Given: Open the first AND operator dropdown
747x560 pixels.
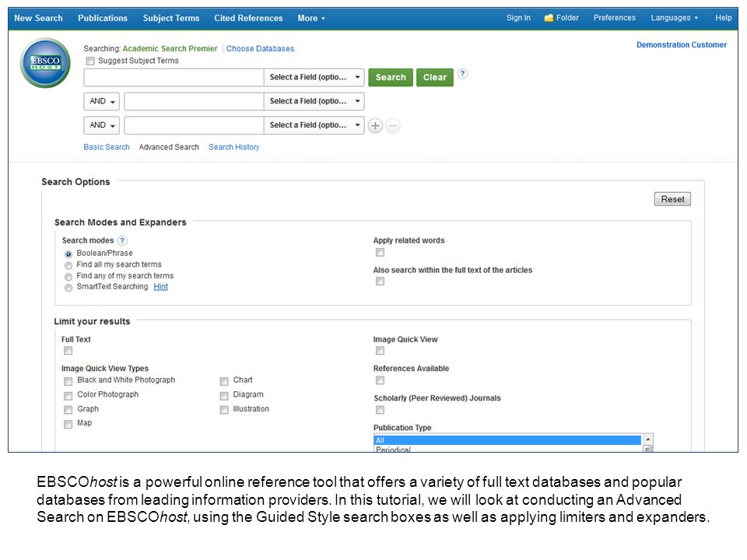Looking at the screenshot, I should point(101,101).
